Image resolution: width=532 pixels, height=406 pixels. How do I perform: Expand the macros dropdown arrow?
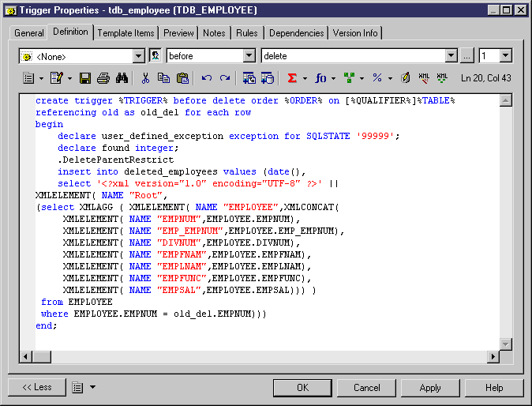tap(362, 78)
